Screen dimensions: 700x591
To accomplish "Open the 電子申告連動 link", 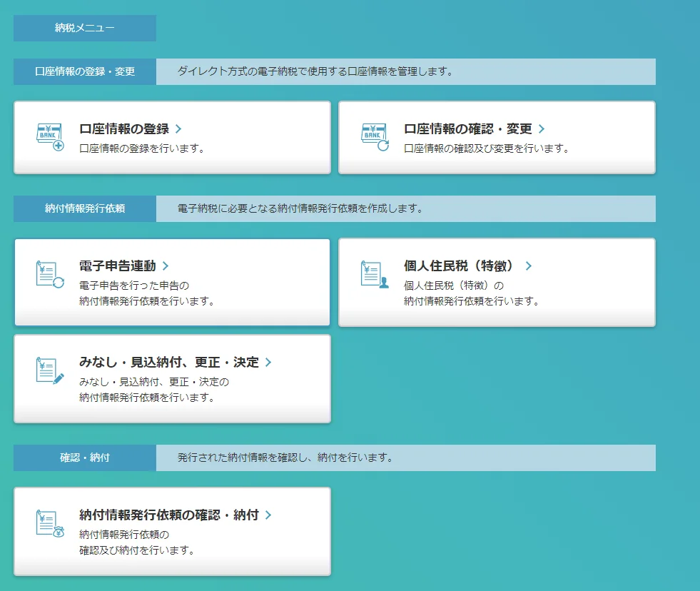I will tap(118, 266).
